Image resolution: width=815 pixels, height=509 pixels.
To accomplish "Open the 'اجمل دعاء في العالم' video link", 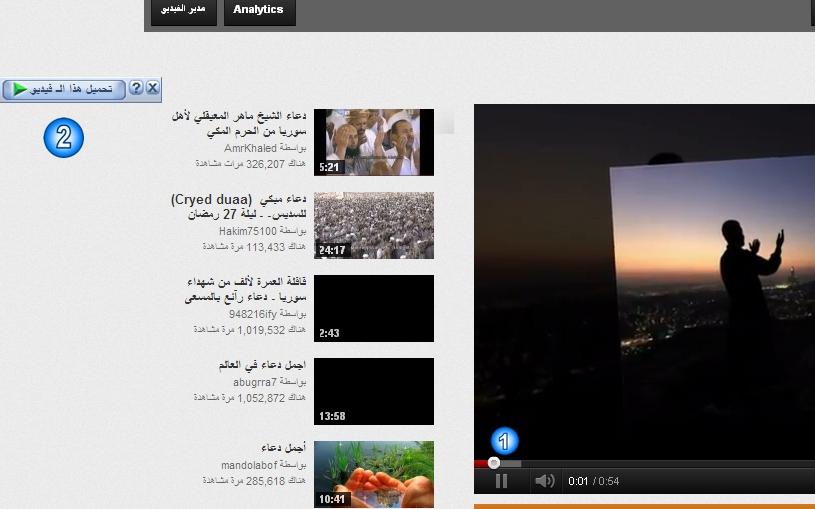I will coord(261,366).
